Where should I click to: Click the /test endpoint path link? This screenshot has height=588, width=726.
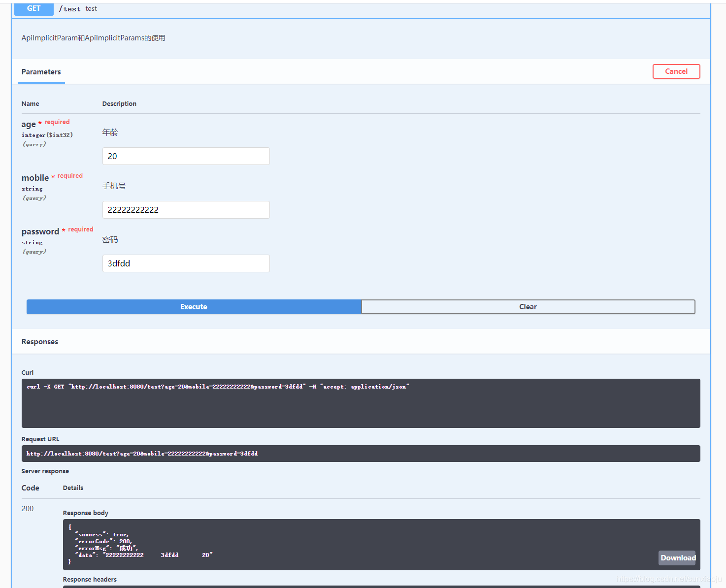pos(69,8)
